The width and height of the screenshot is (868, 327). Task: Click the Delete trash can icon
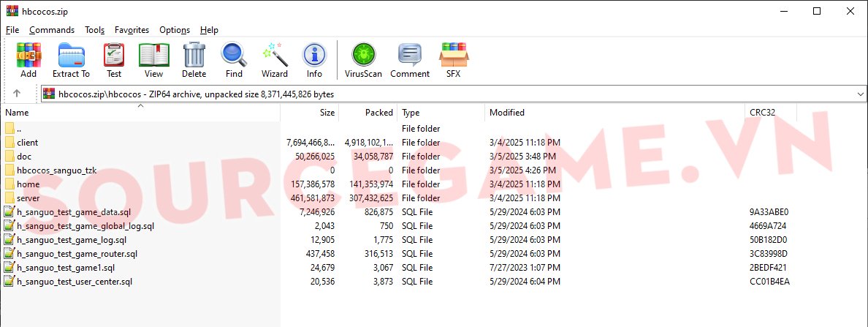click(194, 59)
